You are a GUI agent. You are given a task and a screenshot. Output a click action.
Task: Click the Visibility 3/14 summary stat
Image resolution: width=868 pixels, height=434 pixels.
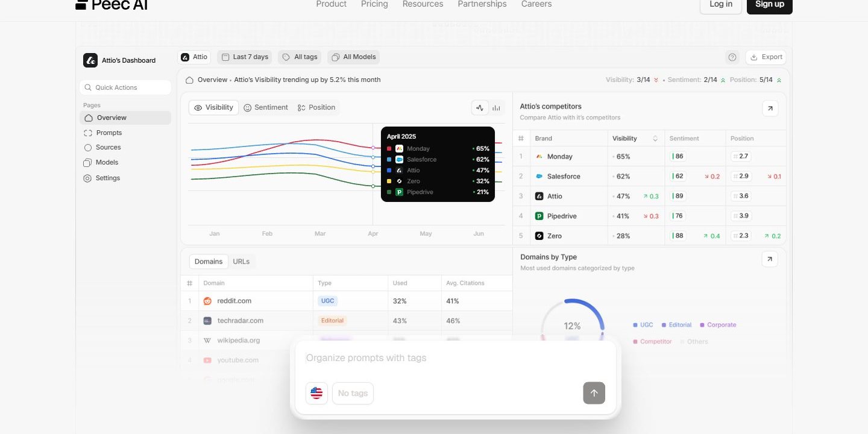632,80
